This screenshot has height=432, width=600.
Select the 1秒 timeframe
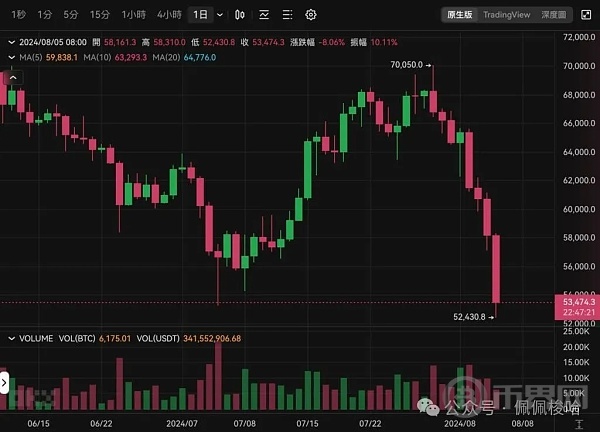[x=18, y=15]
